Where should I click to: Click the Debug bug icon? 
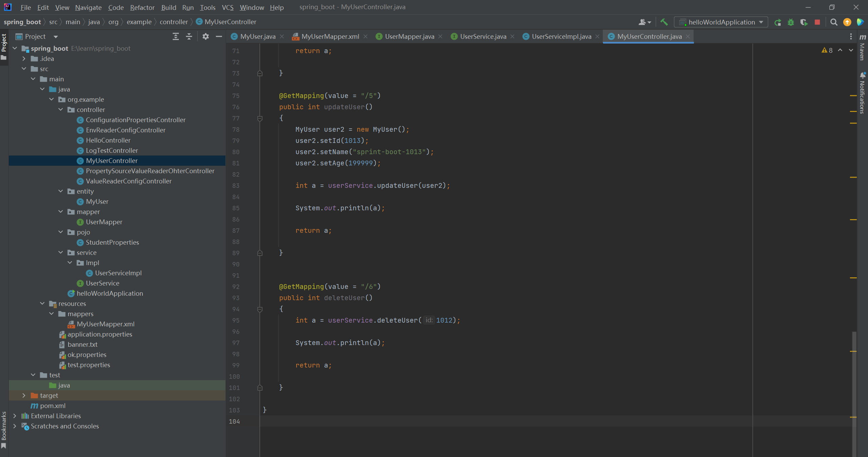791,22
